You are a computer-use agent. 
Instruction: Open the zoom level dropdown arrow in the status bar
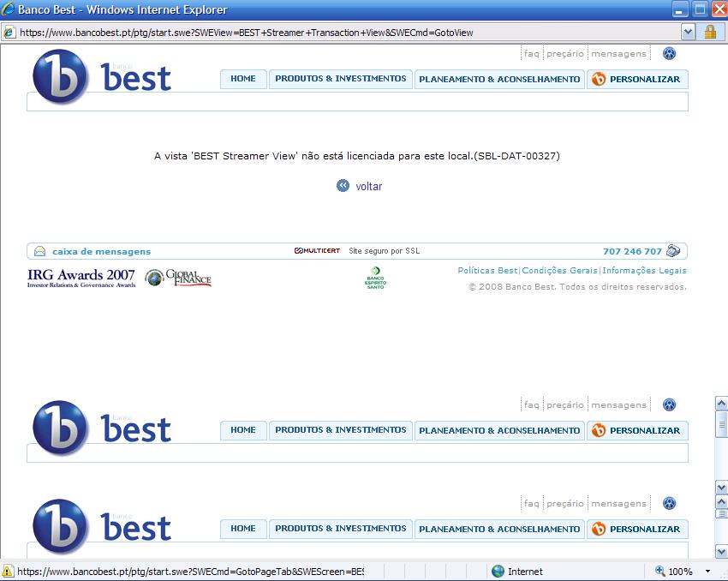click(x=708, y=572)
